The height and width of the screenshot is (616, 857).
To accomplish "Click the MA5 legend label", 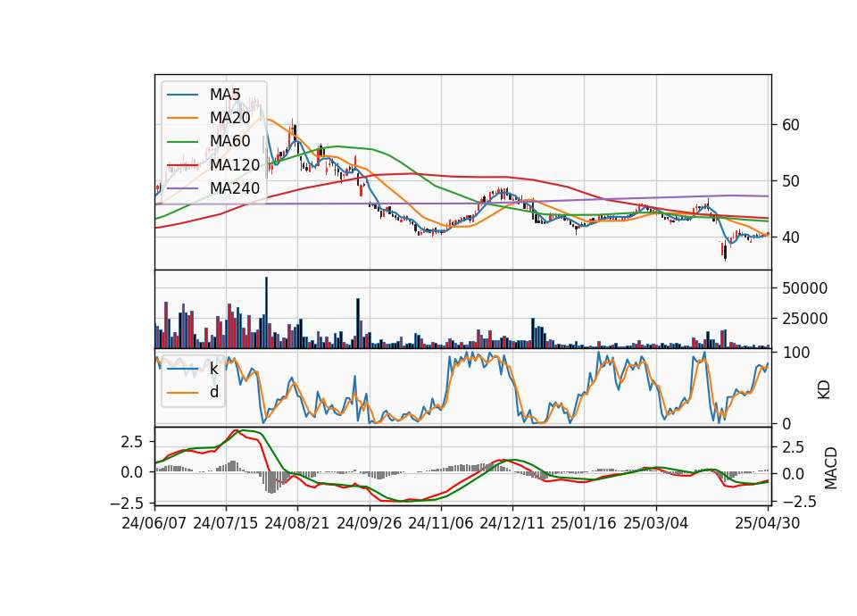I will (225, 95).
